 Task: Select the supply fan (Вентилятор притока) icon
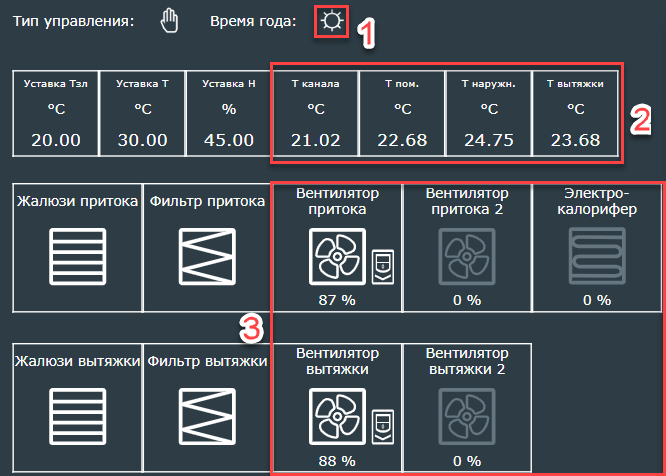(x=337, y=257)
